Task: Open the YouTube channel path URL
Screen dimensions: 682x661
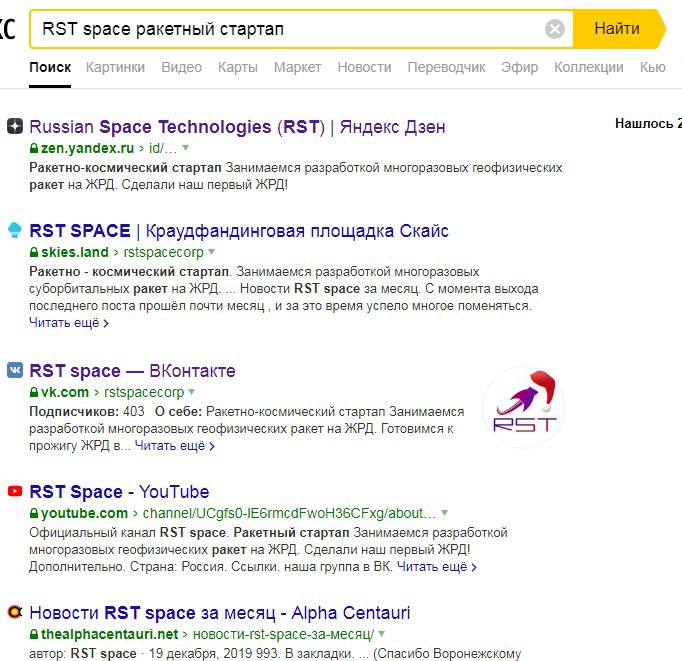Action: pos(289,513)
